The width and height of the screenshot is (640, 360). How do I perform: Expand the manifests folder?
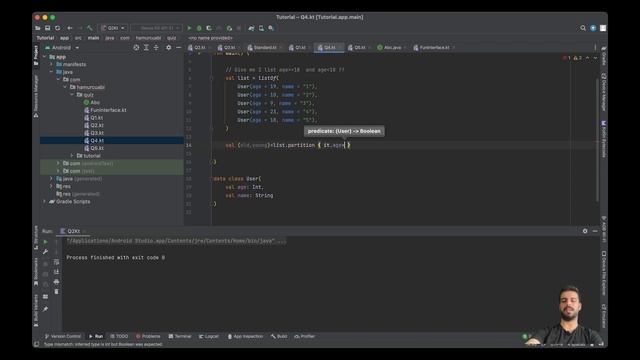click(x=51, y=64)
